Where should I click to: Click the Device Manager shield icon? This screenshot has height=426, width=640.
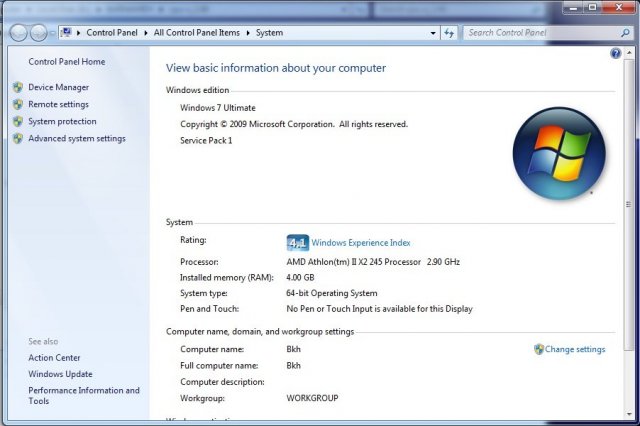click(18, 88)
